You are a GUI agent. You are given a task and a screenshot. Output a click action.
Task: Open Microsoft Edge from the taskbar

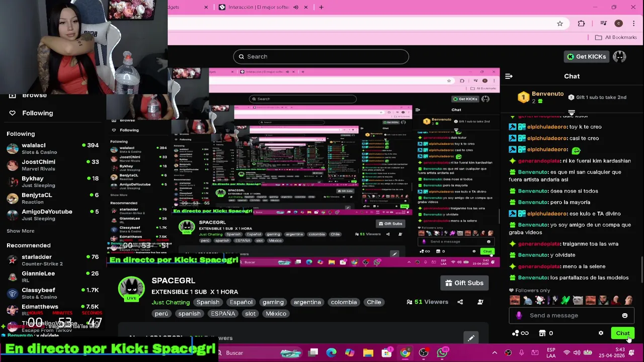coord(331,353)
